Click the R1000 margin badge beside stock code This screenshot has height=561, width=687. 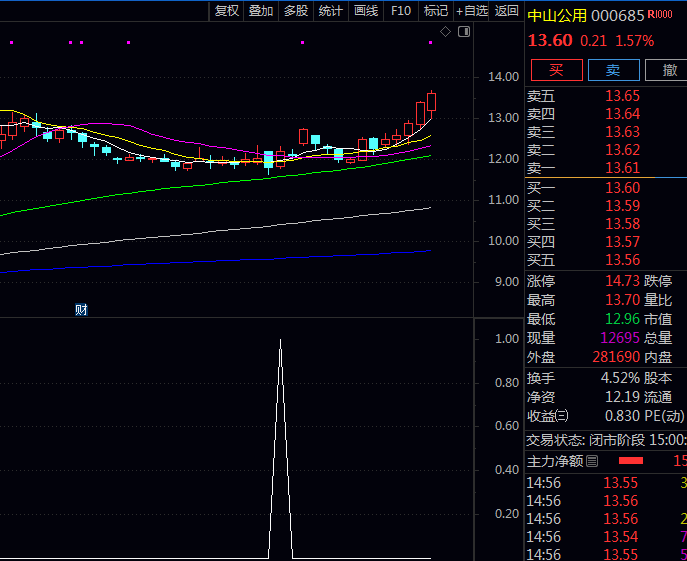[660, 14]
